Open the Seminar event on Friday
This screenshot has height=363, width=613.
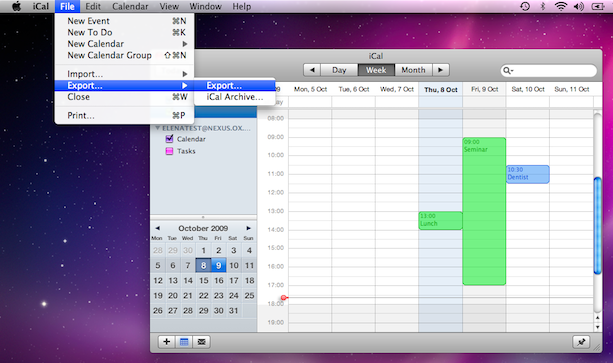pyautogui.click(x=484, y=211)
